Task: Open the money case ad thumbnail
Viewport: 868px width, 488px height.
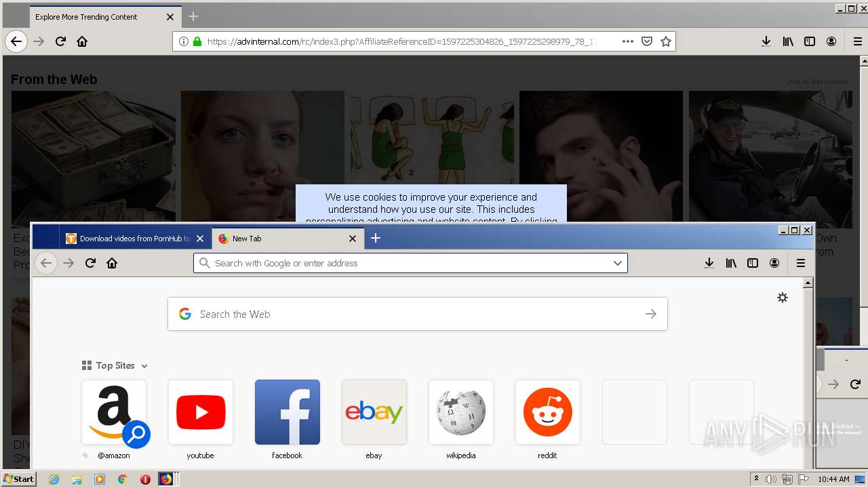Action: click(94, 159)
